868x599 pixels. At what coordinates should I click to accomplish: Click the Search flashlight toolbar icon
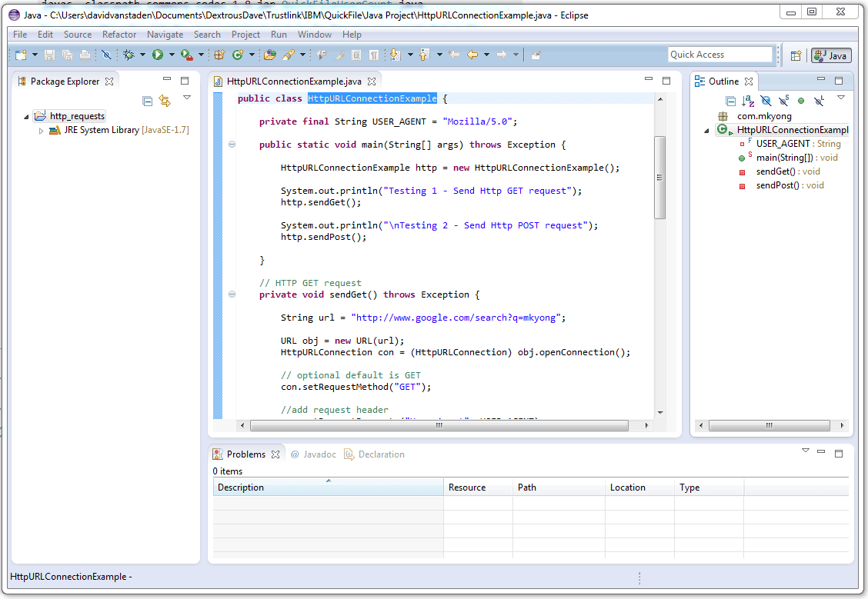[289, 55]
